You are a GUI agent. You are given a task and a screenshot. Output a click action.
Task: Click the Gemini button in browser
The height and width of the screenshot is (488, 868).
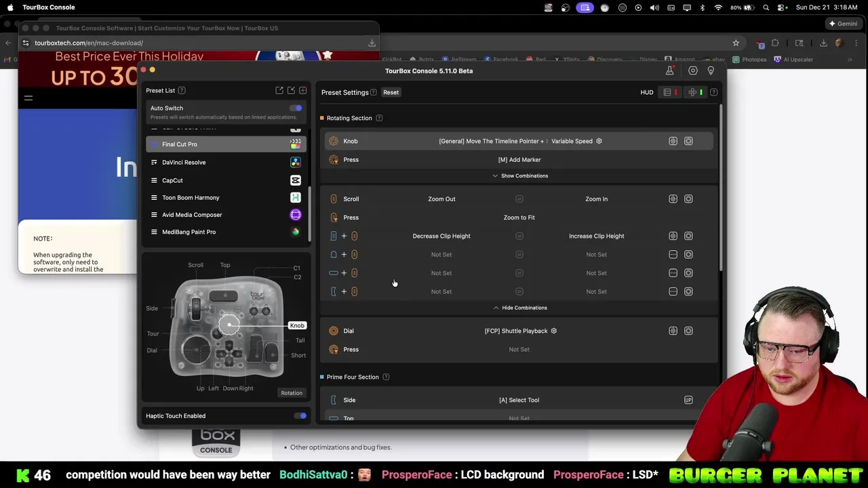pos(843,24)
